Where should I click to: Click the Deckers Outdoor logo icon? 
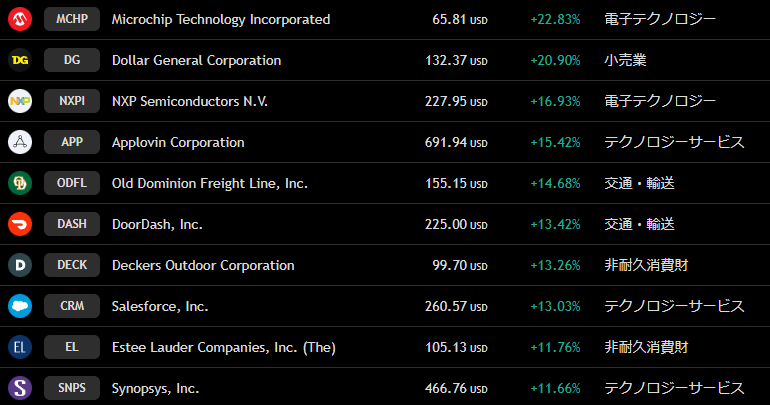click(x=20, y=265)
